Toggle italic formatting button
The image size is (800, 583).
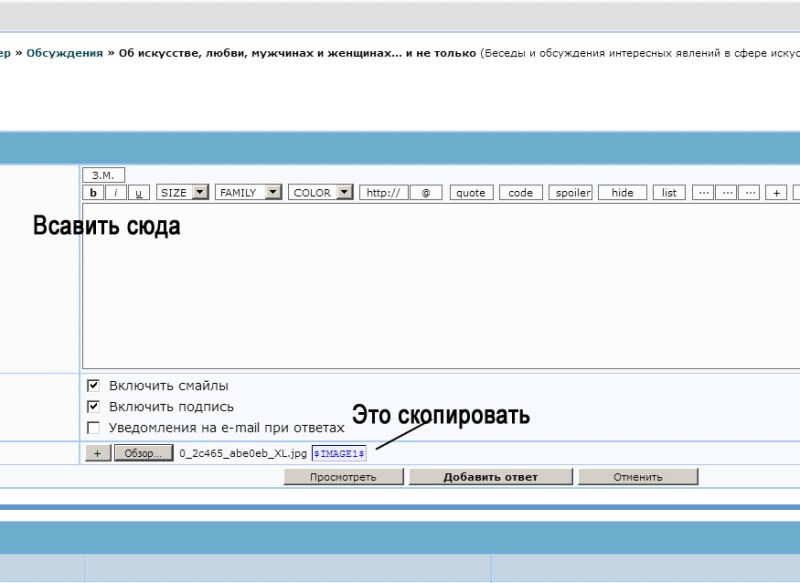pyautogui.click(x=115, y=193)
